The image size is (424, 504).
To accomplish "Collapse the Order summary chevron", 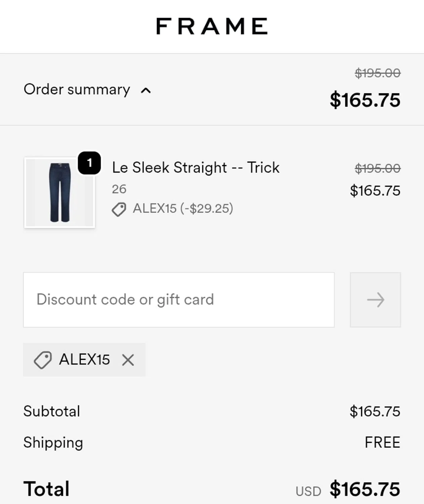I will point(146,90).
